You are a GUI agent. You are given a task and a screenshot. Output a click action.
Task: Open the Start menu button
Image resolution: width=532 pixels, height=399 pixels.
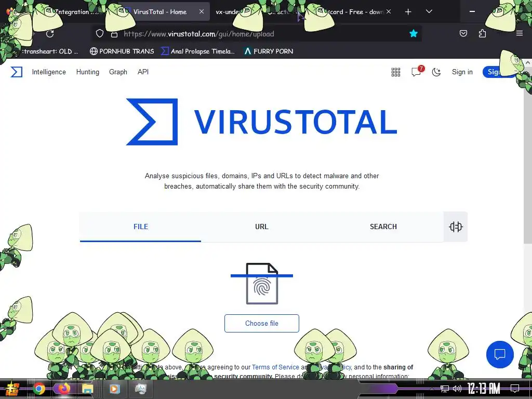point(12,389)
